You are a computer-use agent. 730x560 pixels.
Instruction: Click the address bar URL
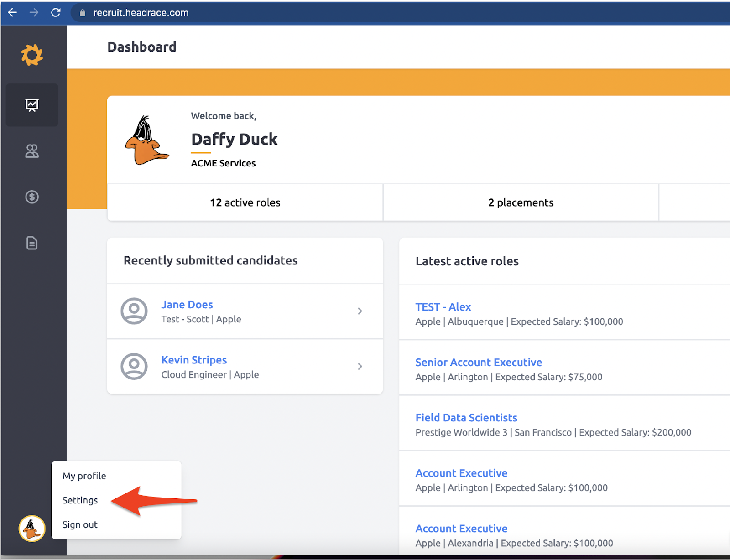[141, 13]
